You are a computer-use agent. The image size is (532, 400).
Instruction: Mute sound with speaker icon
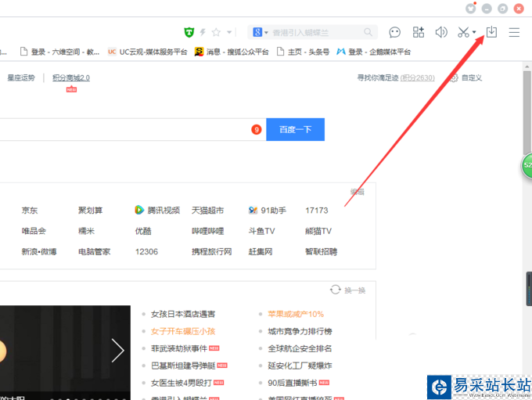(x=441, y=32)
